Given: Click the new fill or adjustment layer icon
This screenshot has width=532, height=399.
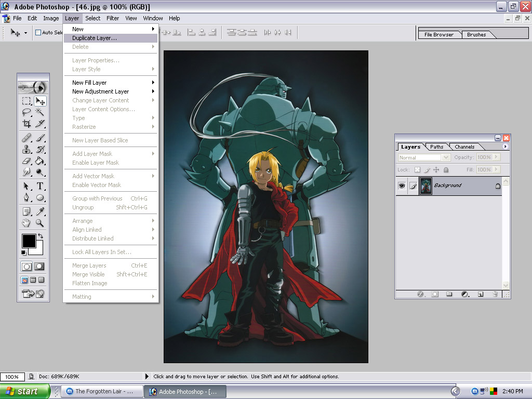Looking at the screenshot, I should pos(465,294).
